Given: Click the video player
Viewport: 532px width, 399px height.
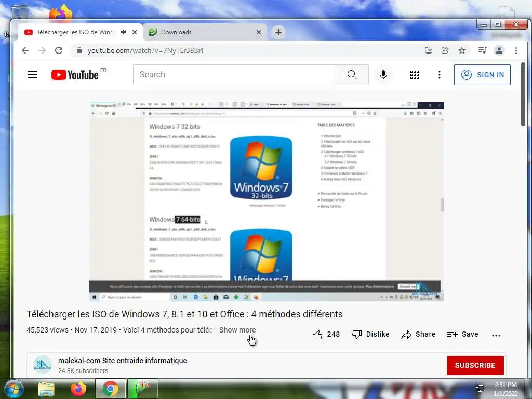Looking at the screenshot, I should click(x=267, y=201).
